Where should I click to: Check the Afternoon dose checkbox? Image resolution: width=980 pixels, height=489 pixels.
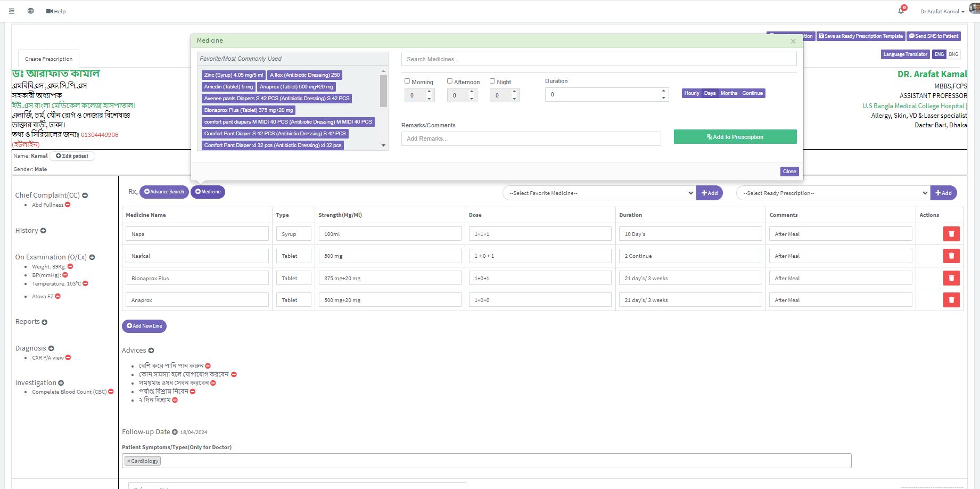pos(450,81)
